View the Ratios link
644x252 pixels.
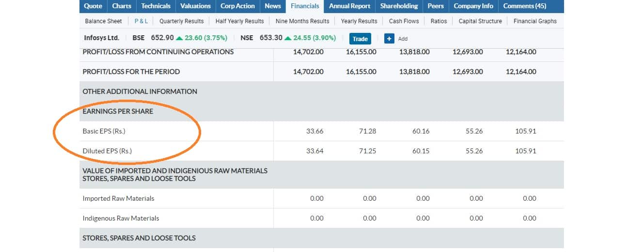click(439, 21)
